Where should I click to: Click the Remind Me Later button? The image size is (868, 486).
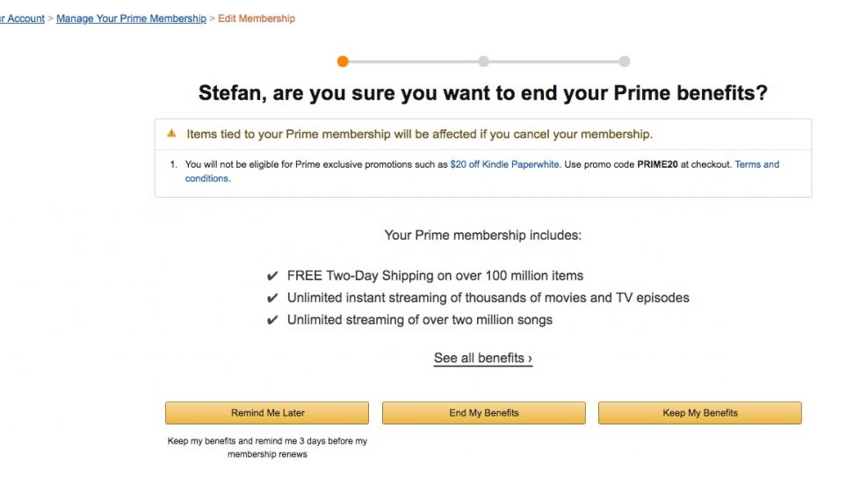tap(267, 413)
